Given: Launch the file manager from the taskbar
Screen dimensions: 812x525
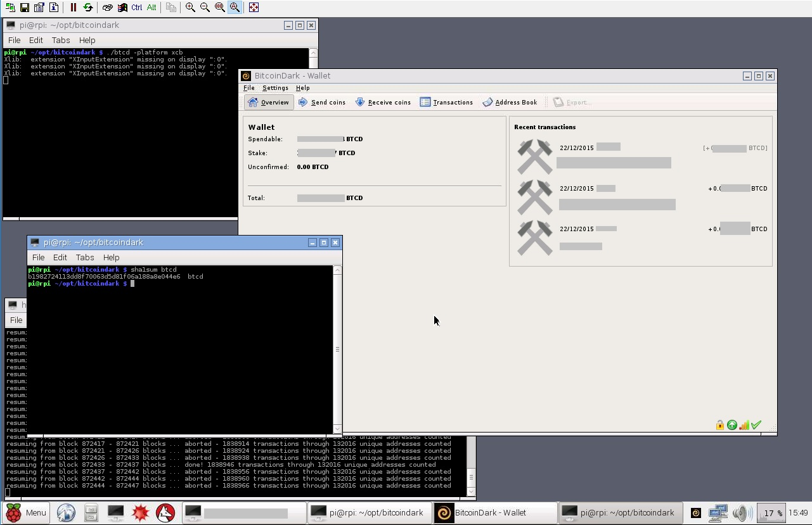Looking at the screenshot, I should (91, 513).
